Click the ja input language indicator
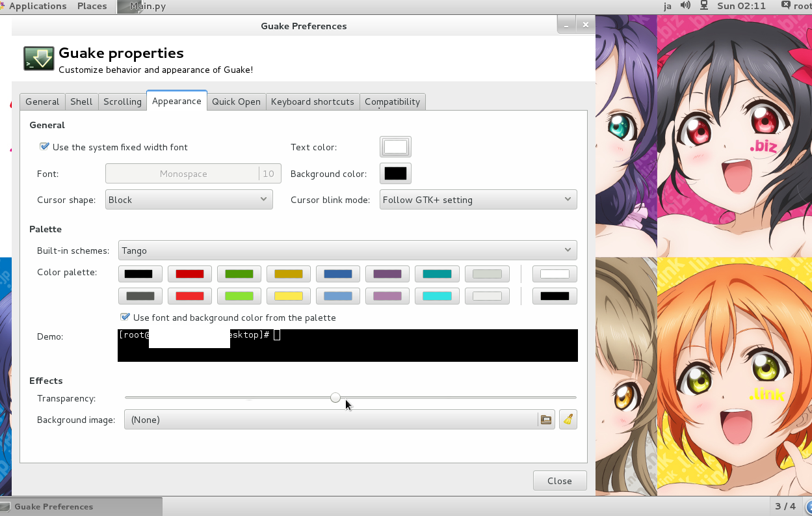This screenshot has width=812, height=516. (668, 6)
